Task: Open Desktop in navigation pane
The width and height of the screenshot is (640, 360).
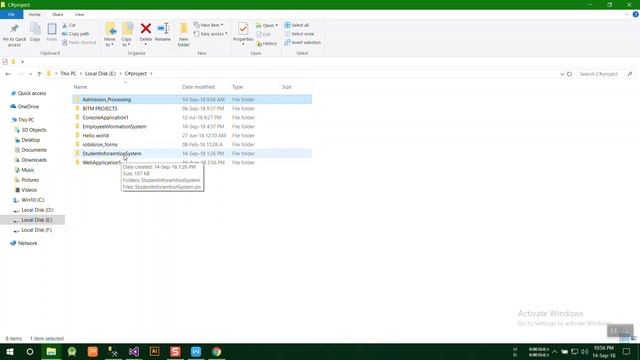Action: click(x=31, y=140)
